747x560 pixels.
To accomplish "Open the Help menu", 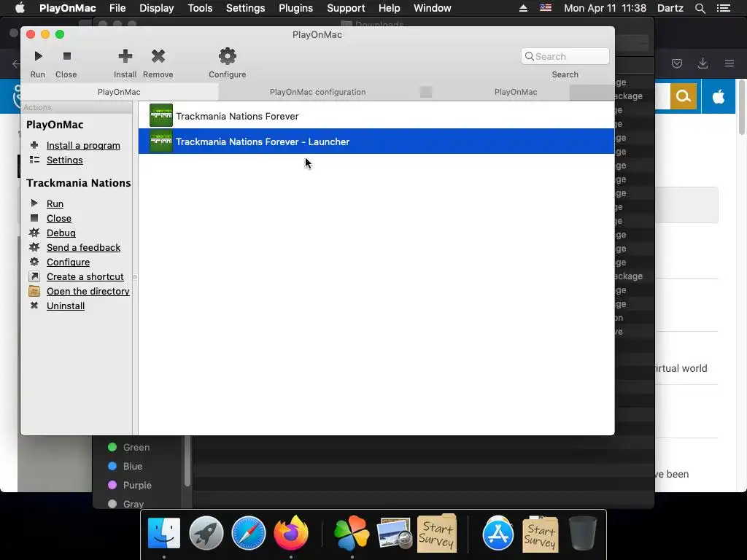I will tap(390, 8).
